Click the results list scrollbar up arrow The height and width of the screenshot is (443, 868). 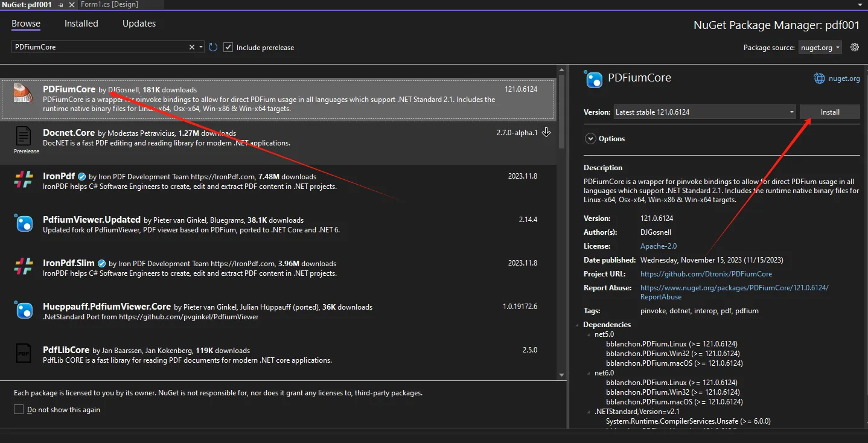[x=561, y=71]
